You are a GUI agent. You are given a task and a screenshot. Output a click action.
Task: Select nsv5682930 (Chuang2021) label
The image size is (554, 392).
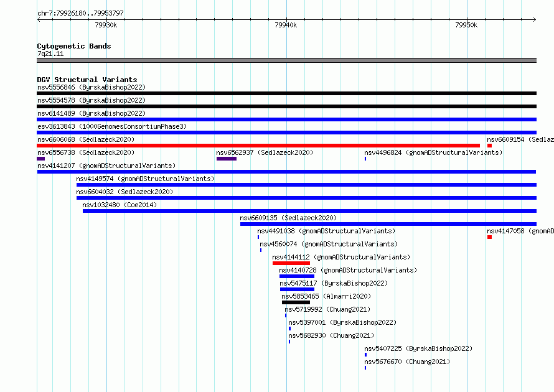(331, 335)
